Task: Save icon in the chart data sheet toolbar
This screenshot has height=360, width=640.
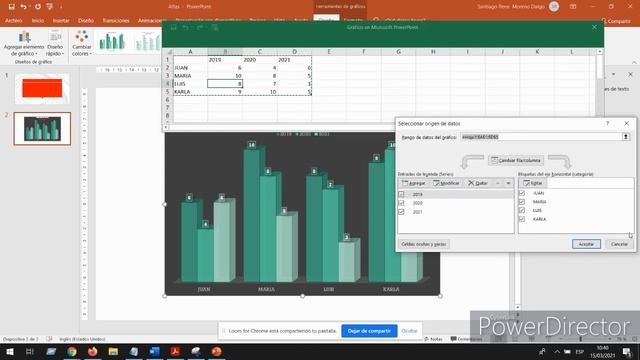Action: (x=173, y=27)
